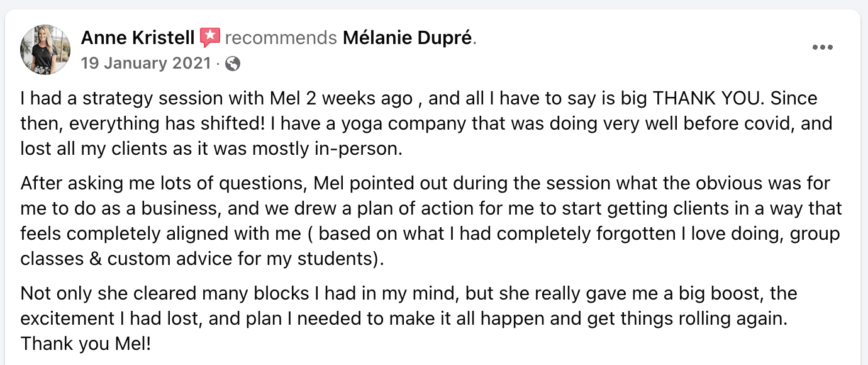This screenshot has width=868, height=365.
Task: Click the line starting "classes & custom advice"
Action: point(201,258)
